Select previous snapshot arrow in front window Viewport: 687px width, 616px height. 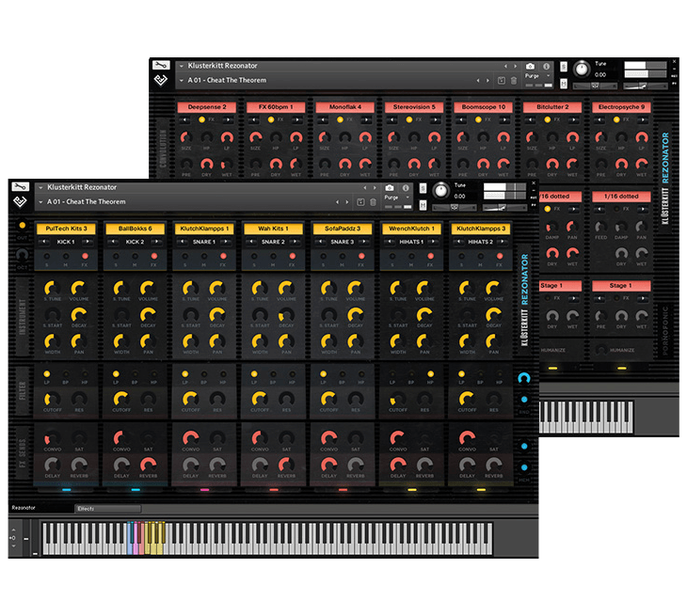pyautogui.click(x=337, y=202)
